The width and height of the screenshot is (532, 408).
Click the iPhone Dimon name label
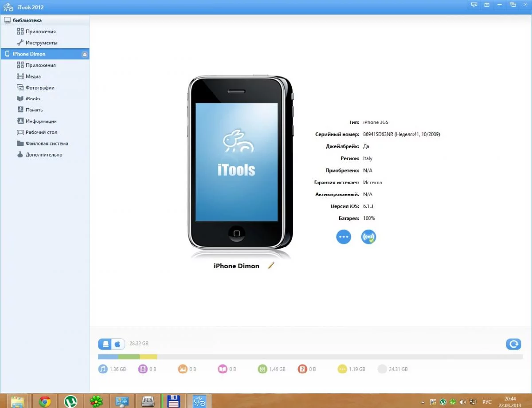tap(236, 266)
